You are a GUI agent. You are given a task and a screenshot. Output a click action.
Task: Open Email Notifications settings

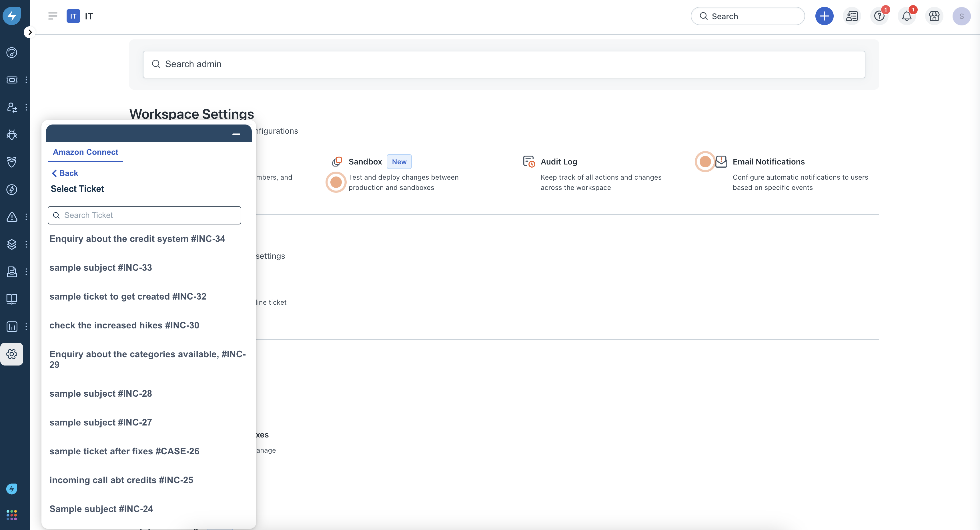click(769, 162)
